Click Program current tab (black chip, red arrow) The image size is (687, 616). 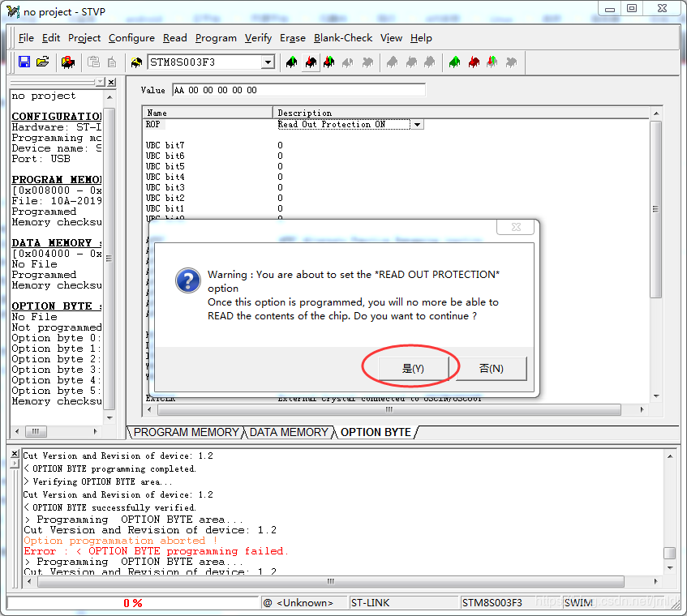point(311,62)
